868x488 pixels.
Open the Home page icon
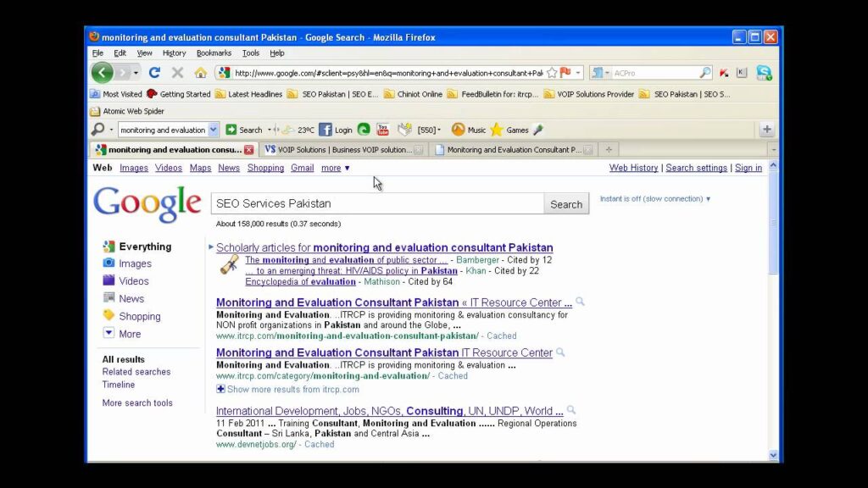tap(200, 73)
